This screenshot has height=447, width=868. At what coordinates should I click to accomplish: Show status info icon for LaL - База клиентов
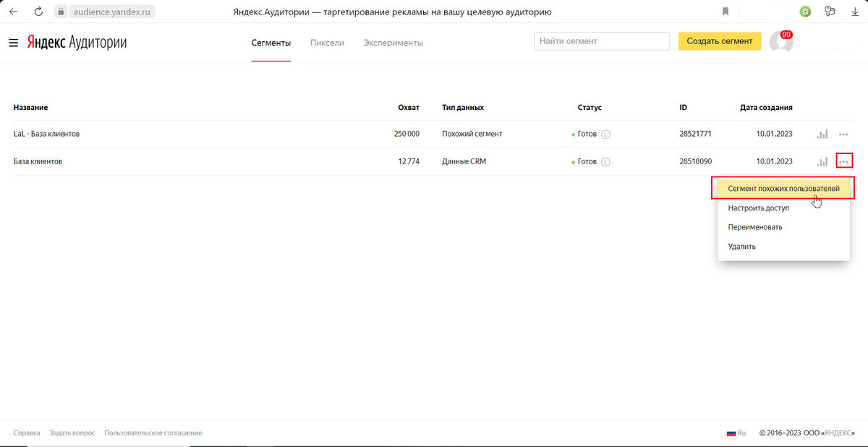tap(606, 135)
